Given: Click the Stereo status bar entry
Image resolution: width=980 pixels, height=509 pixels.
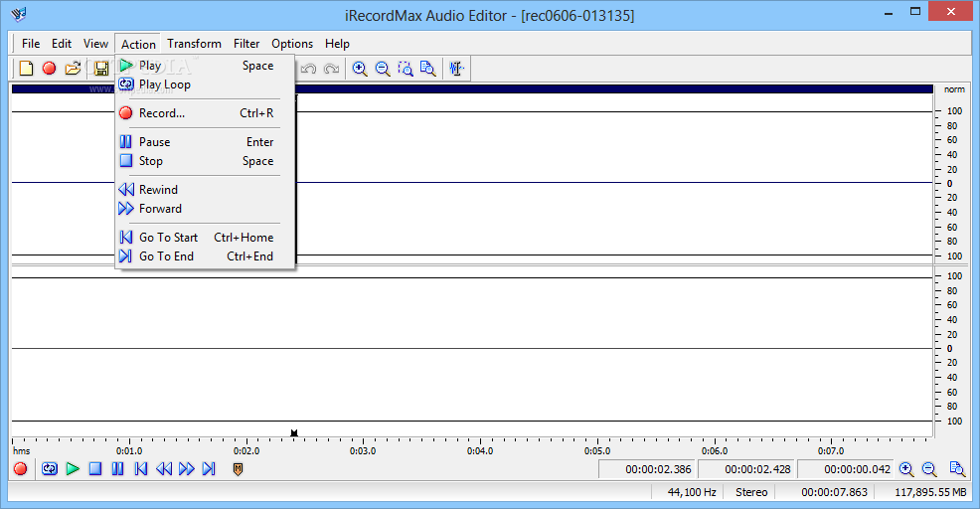Looking at the screenshot, I should point(751,492).
